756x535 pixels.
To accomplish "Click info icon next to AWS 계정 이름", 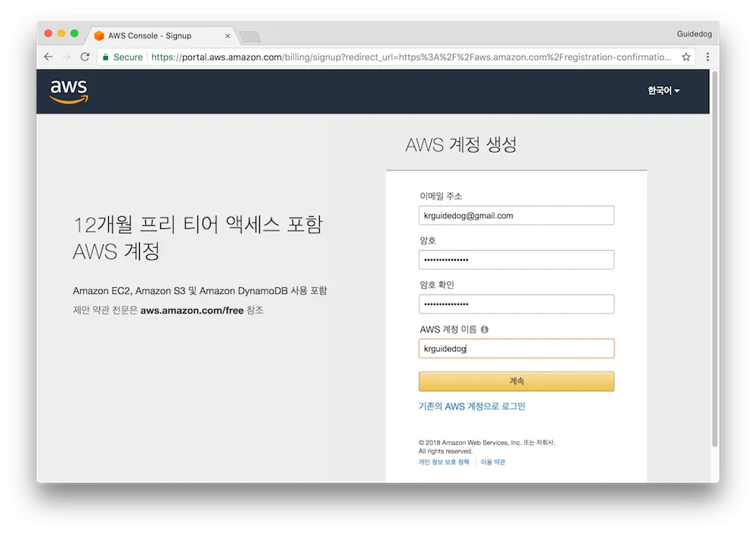I will (485, 329).
